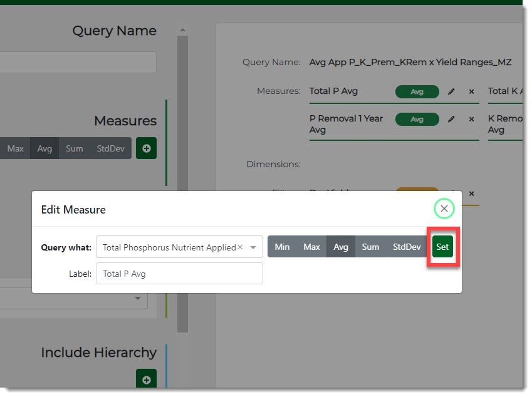The image size is (532, 397).
Task: Choose Avg aggregation in Edit Measure dialog
Action: pyautogui.click(x=341, y=247)
